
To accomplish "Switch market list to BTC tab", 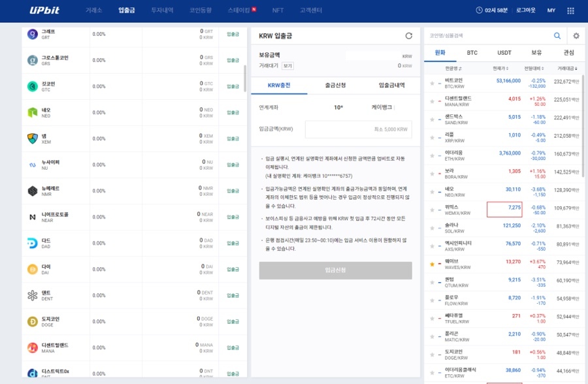I will [x=472, y=53].
